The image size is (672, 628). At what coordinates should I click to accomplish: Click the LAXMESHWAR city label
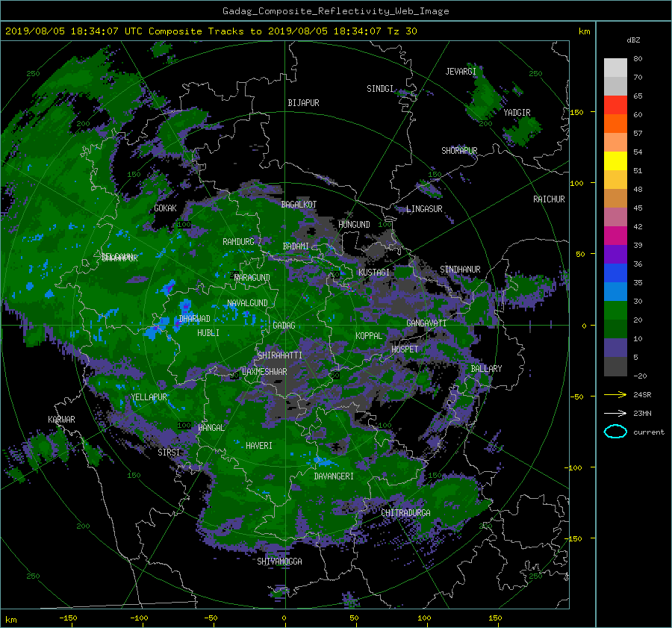click(264, 372)
